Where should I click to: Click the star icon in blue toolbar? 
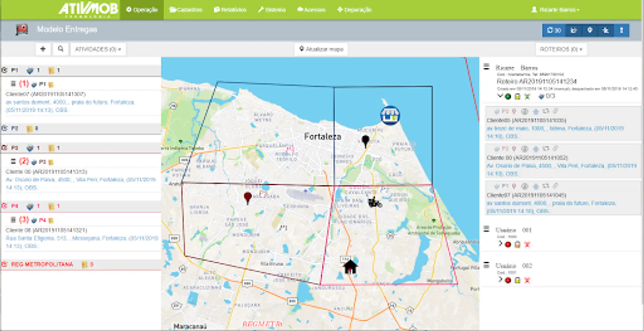click(x=606, y=30)
